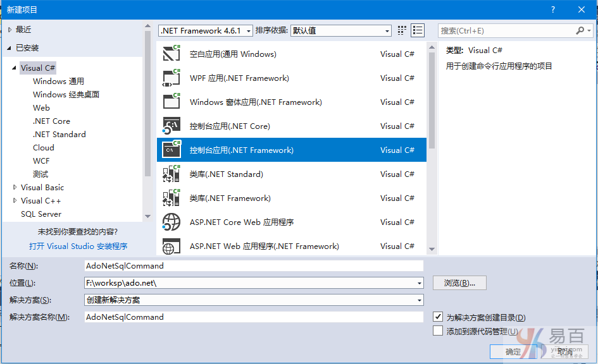Toggle create directory for solution checkbox
Image resolution: width=598 pixels, height=364 pixels.
(438, 317)
